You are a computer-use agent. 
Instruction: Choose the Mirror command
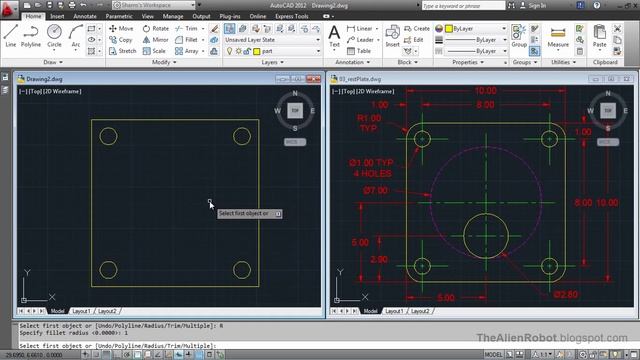[156, 40]
